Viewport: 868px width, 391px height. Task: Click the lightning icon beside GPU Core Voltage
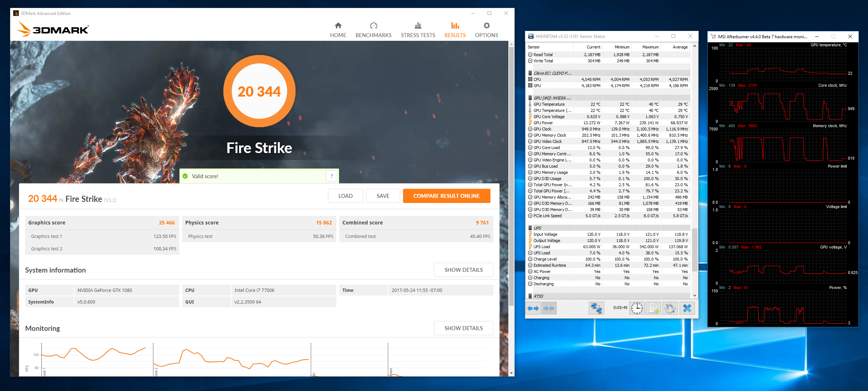[x=530, y=117]
